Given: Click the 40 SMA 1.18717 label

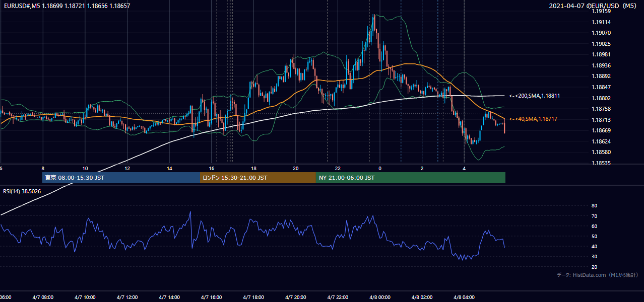Looking at the screenshot, I should pos(533,119).
